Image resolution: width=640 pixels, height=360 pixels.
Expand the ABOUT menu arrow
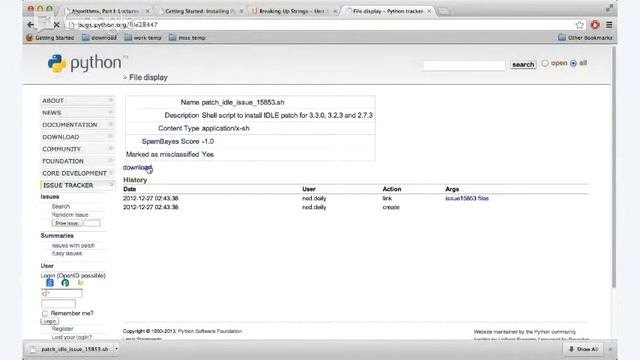(x=110, y=100)
